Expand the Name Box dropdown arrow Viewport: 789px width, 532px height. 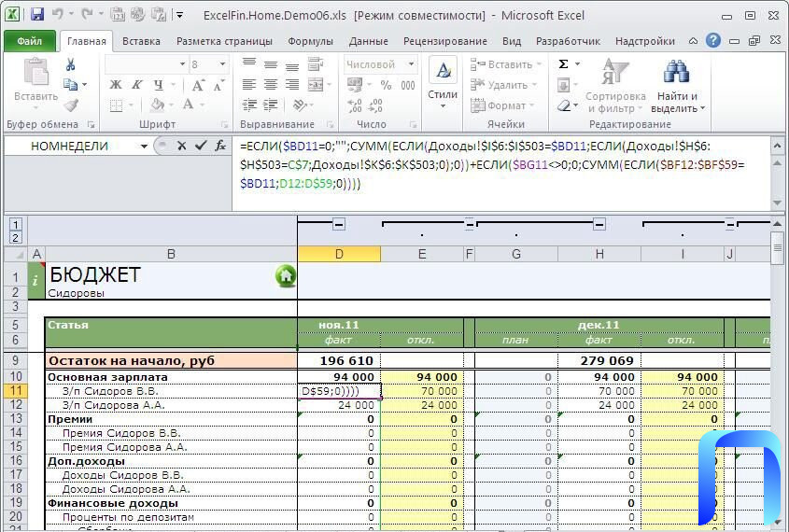144,146
